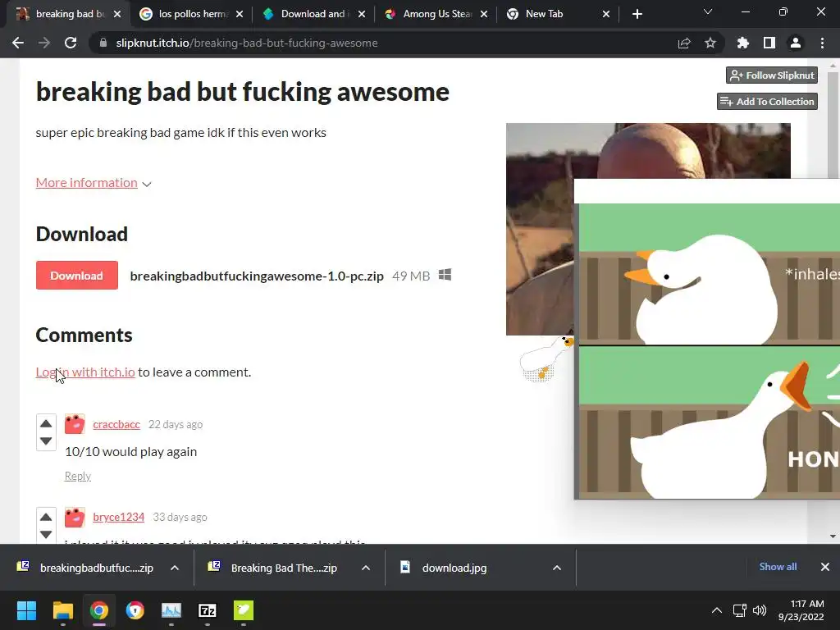Open the Windows Start menu
This screenshot has width=840, height=630.
27,610
